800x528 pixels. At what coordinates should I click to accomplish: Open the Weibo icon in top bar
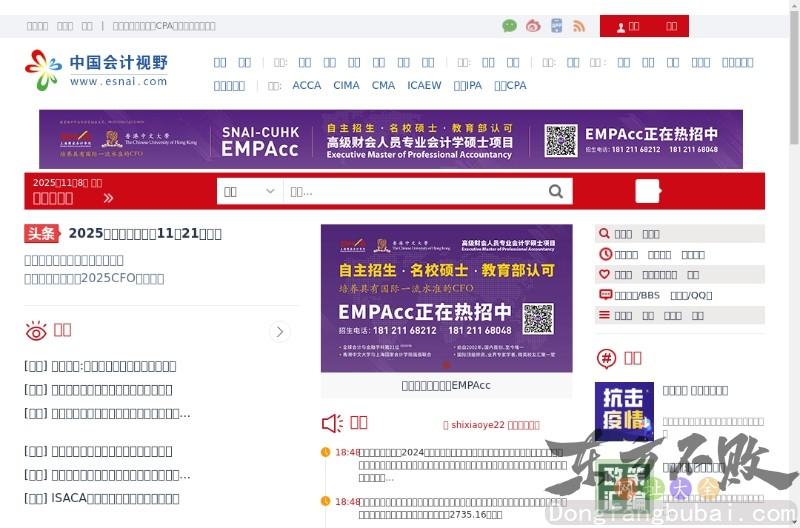(x=533, y=26)
